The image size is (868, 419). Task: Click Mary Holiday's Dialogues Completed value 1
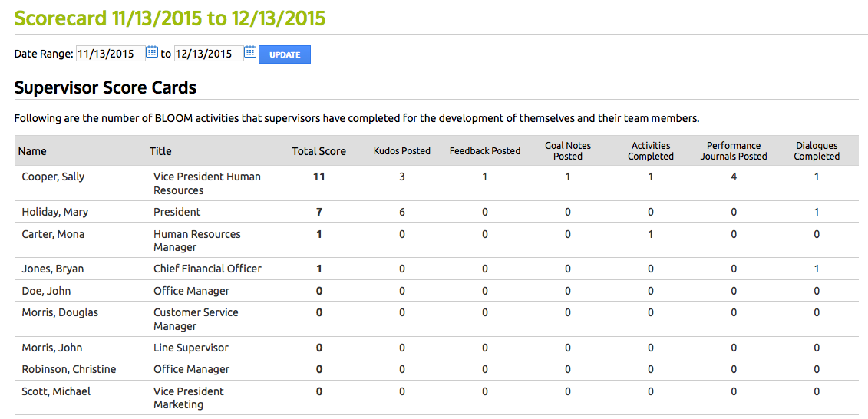[817, 212]
